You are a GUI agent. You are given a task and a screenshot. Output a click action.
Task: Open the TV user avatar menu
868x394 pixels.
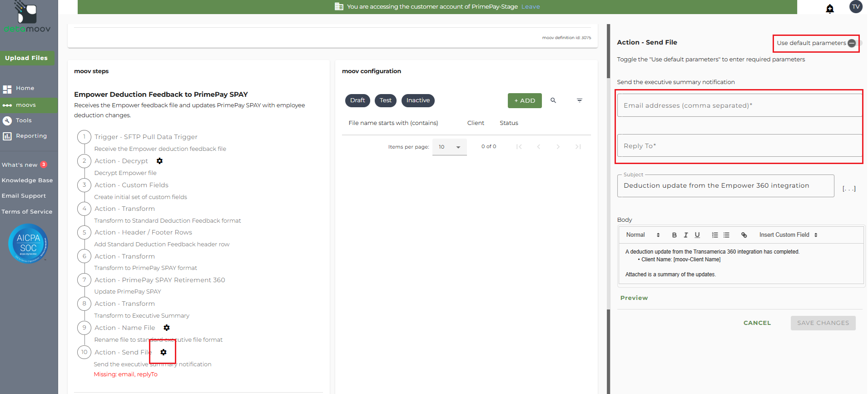(x=856, y=7)
